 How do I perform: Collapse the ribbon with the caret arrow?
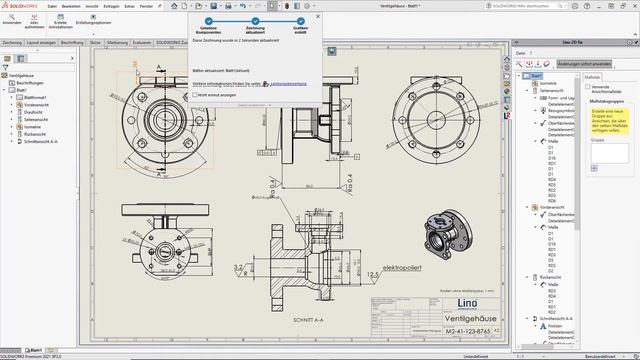tap(635, 34)
